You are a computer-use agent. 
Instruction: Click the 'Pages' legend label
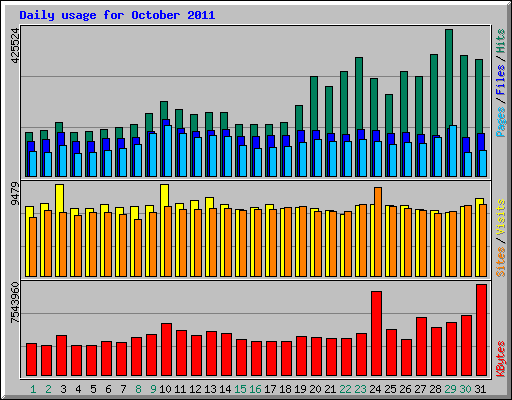pos(501,121)
